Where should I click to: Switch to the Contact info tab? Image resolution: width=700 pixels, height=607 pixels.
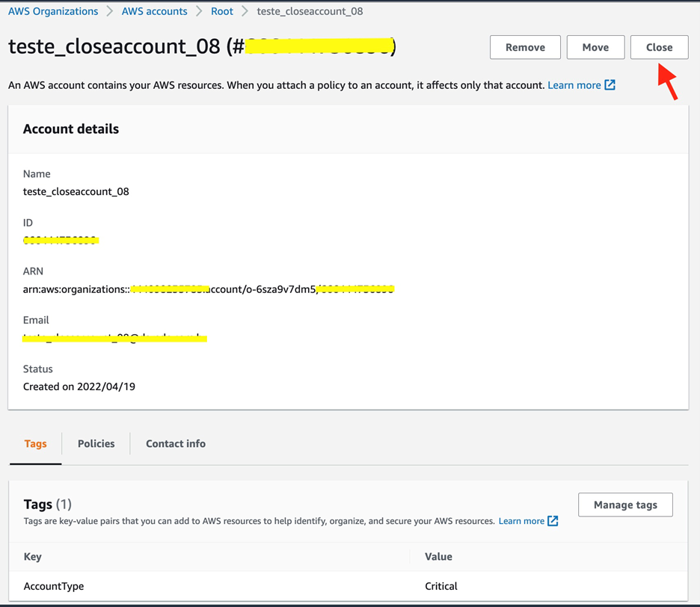[x=176, y=443]
